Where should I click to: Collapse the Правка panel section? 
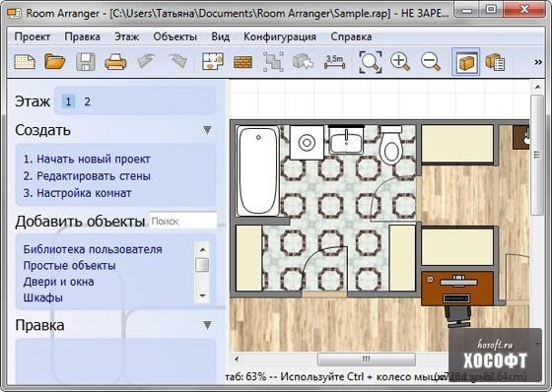207,325
